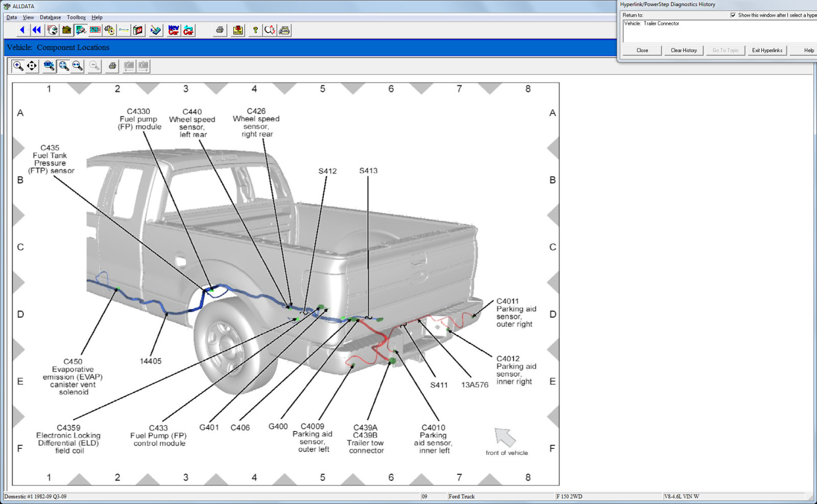The height and width of the screenshot is (504, 817).
Task: Open the home (house) toolbar icon
Action: 66,30
